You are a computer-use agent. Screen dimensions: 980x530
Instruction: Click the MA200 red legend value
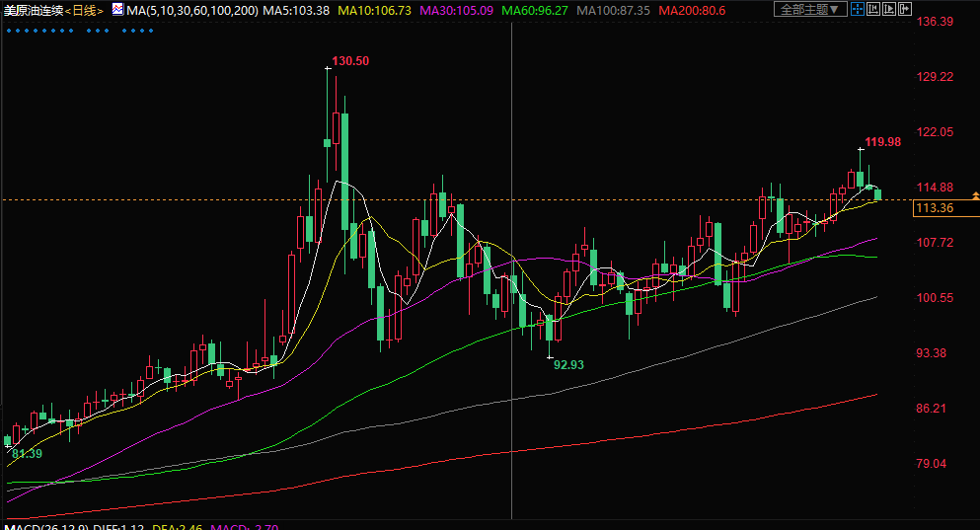[x=692, y=10]
